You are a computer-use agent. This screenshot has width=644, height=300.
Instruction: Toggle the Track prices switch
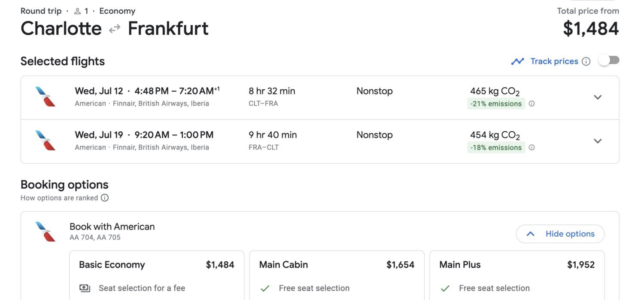[x=609, y=61]
